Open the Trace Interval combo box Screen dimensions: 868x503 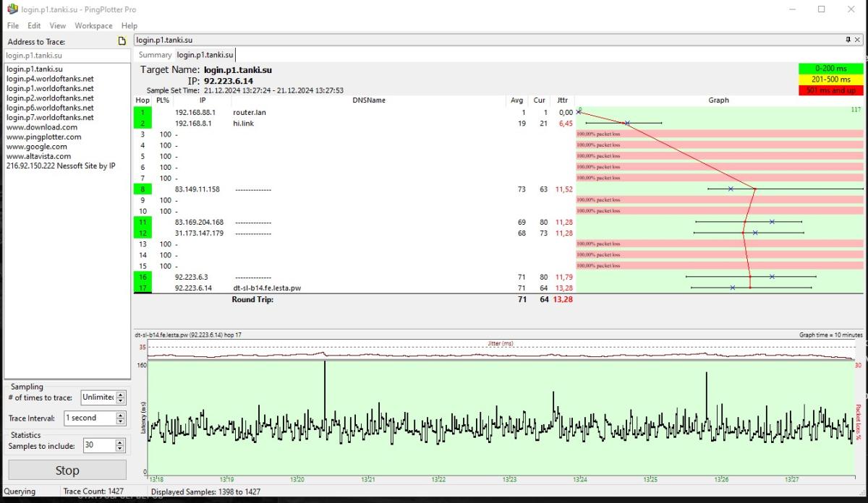click(120, 418)
